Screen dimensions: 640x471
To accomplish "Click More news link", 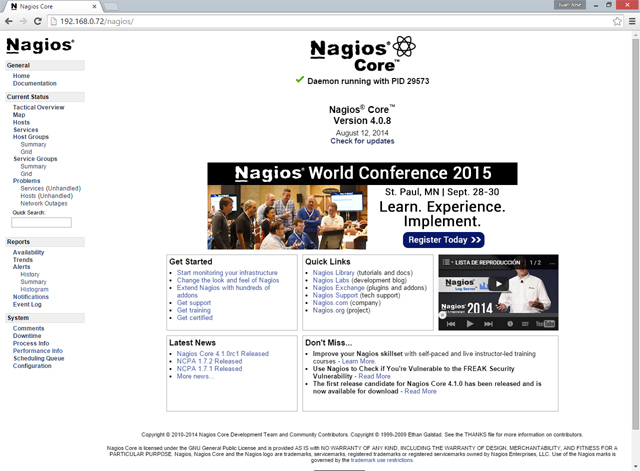I will [x=195, y=376].
